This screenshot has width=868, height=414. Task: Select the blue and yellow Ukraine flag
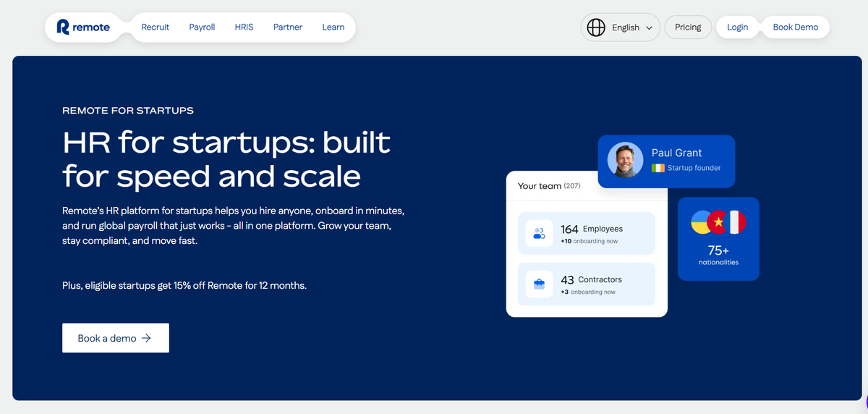click(701, 224)
